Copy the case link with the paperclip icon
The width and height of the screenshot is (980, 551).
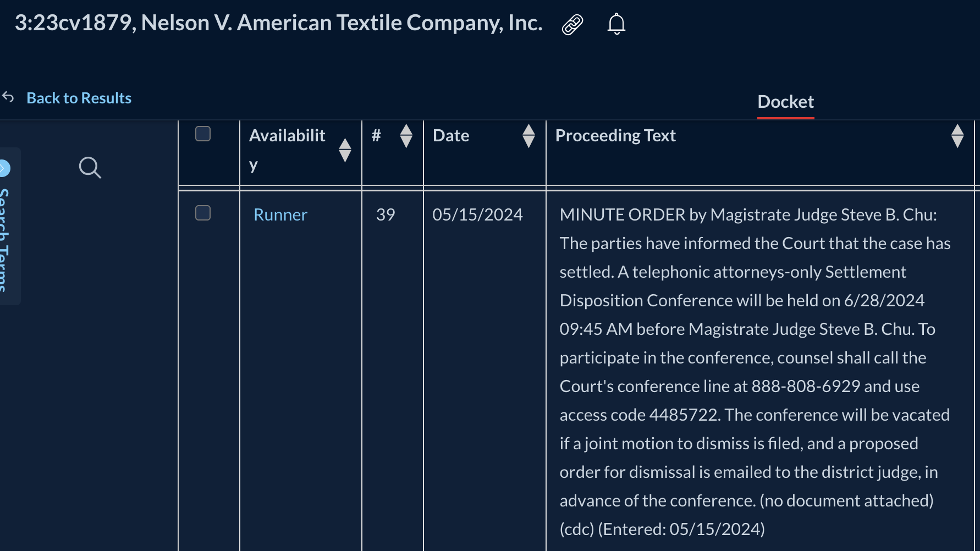click(x=572, y=25)
